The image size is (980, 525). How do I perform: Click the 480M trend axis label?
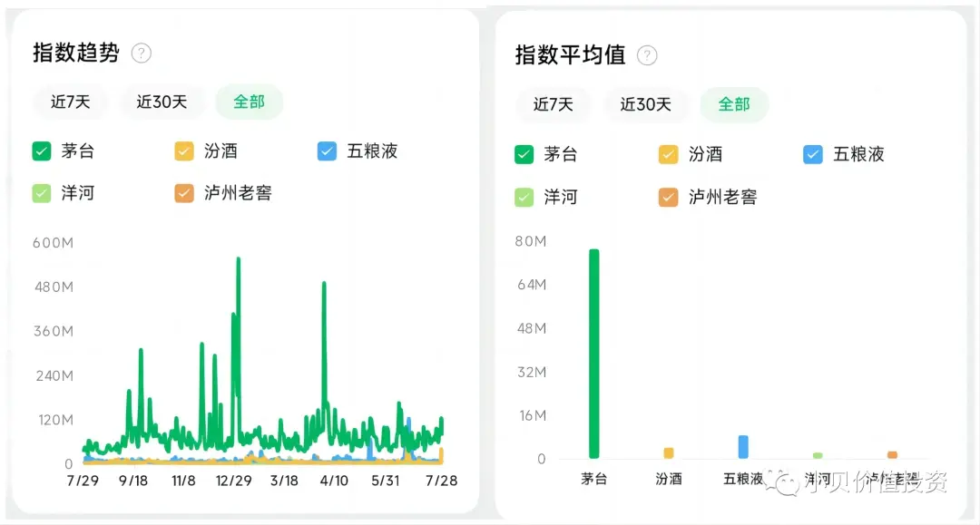tap(54, 287)
